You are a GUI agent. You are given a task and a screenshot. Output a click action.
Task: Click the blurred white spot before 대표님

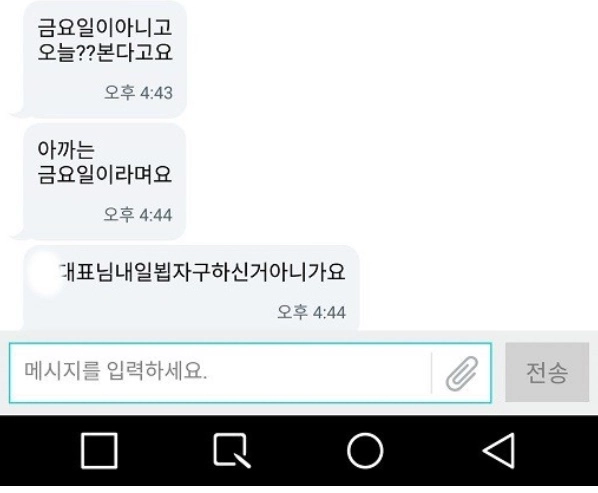[x=46, y=274]
